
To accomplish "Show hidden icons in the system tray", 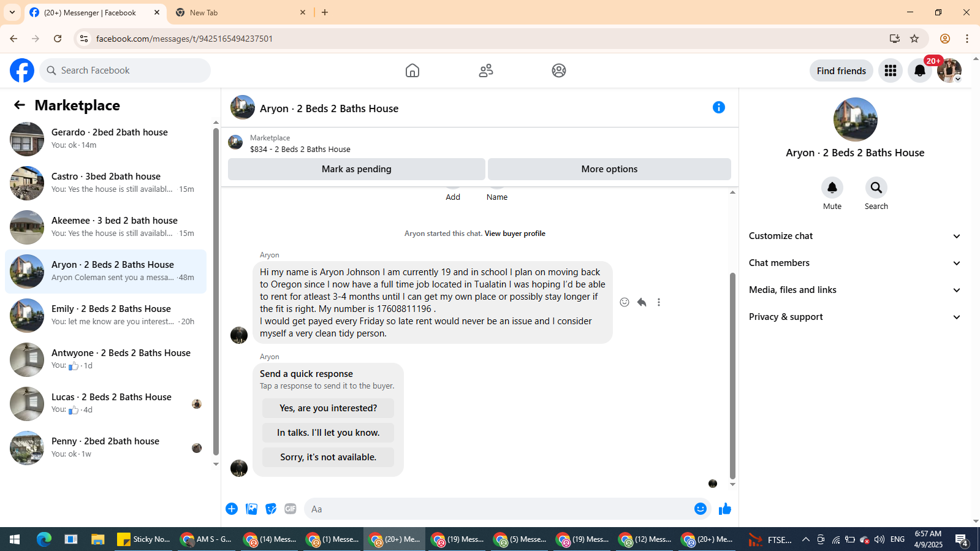I will point(806,539).
